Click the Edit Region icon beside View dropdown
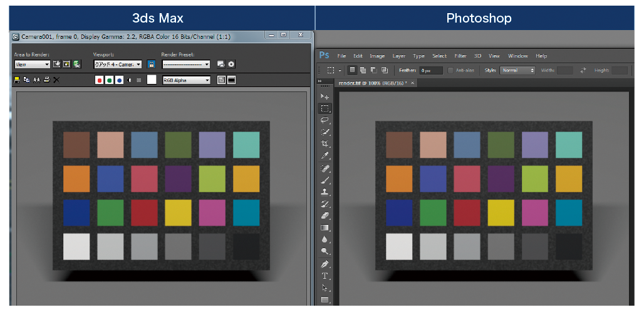The width and height of the screenshot is (644, 315). click(x=57, y=64)
